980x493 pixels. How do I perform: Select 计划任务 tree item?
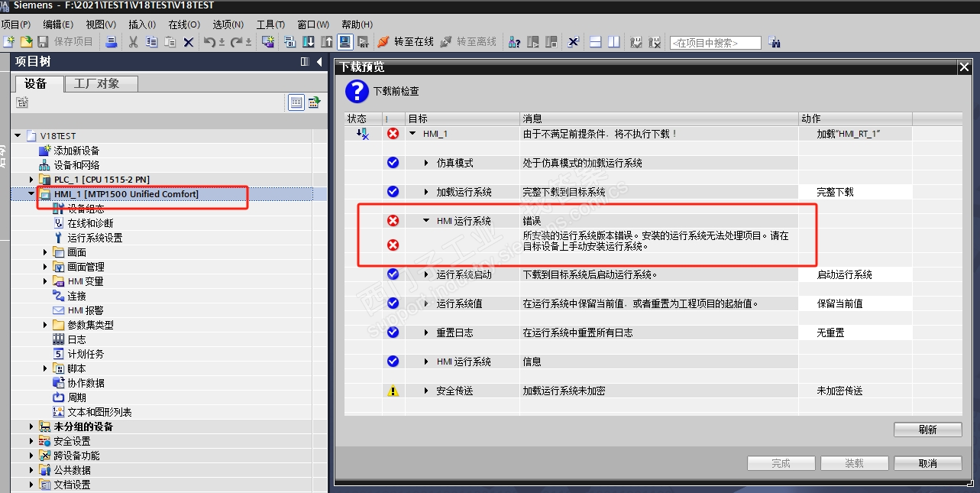pyautogui.click(x=86, y=354)
